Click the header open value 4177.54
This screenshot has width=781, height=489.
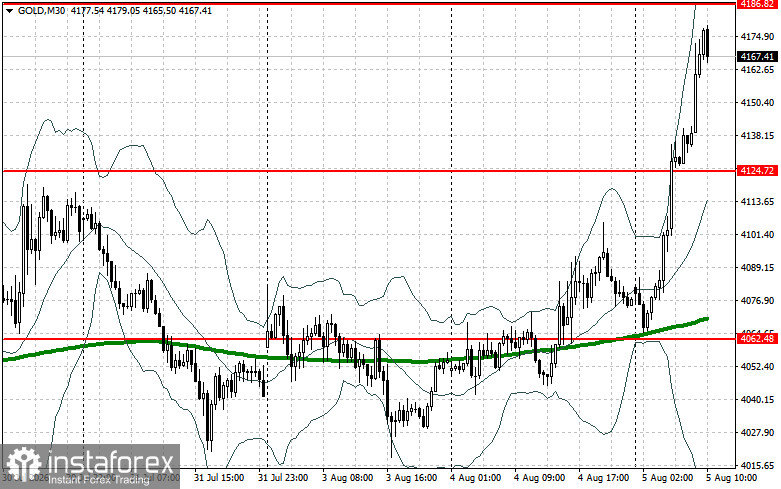(x=88, y=10)
